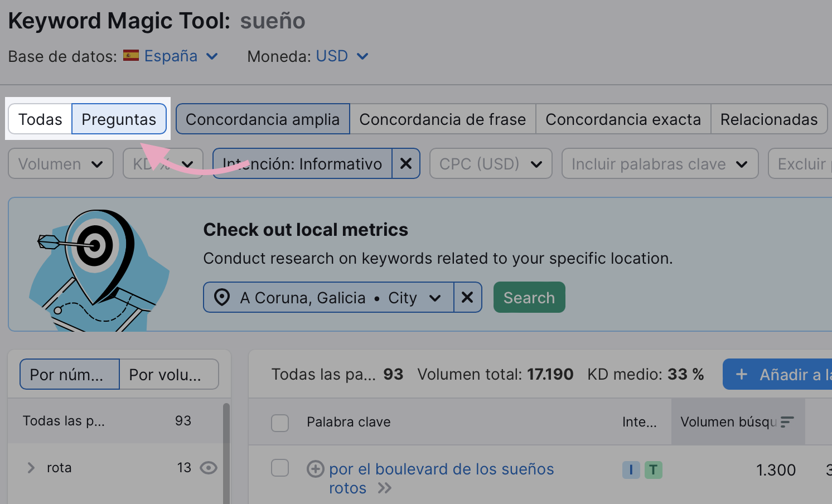Toggle the eye icon for rota group
Image resolution: width=832 pixels, height=504 pixels.
point(209,468)
